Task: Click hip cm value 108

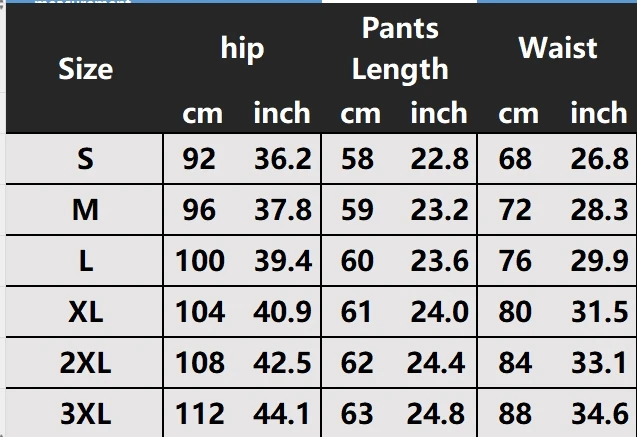Action: pyautogui.click(x=200, y=363)
